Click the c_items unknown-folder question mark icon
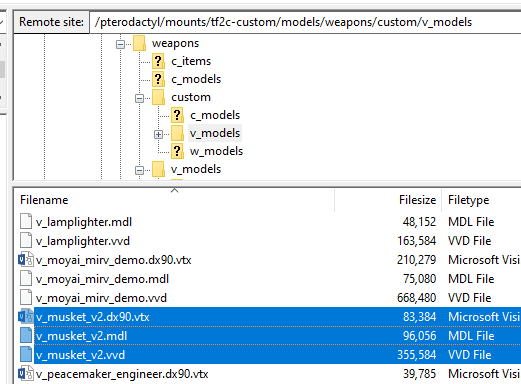 click(x=158, y=61)
